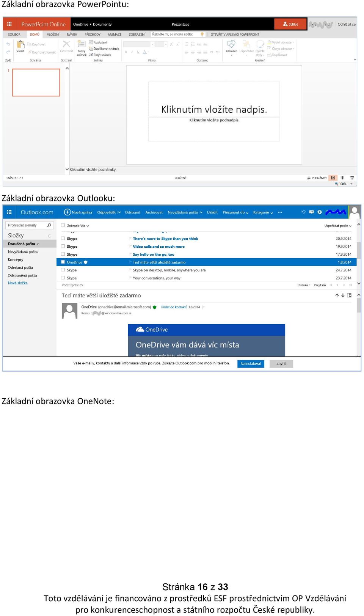The height and width of the screenshot is (616, 364).
Task: Switch to the NÁVRH tab
Action: tap(72, 35)
